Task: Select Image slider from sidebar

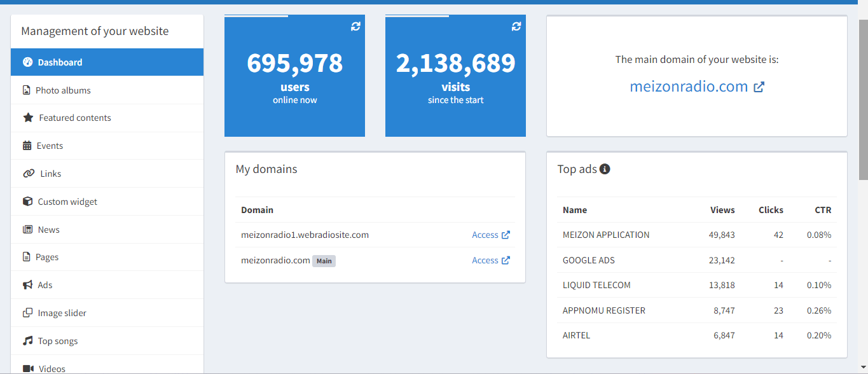Action: 62,313
